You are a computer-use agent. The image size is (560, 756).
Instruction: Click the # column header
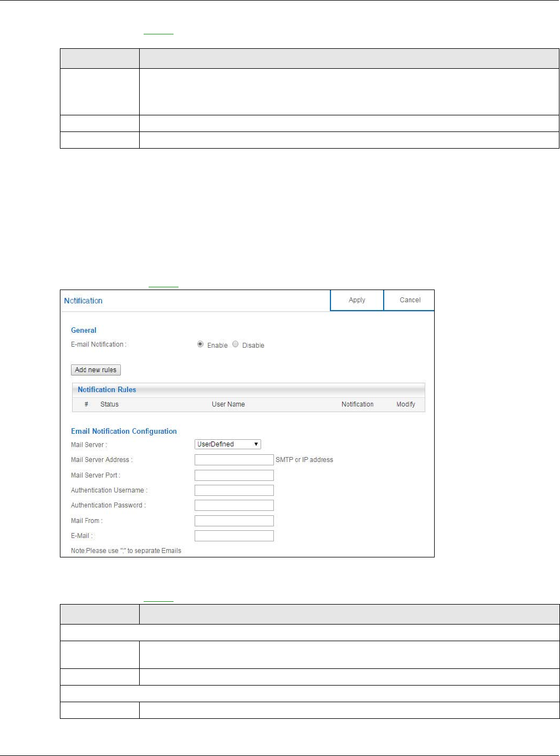(x=86, y=404)
